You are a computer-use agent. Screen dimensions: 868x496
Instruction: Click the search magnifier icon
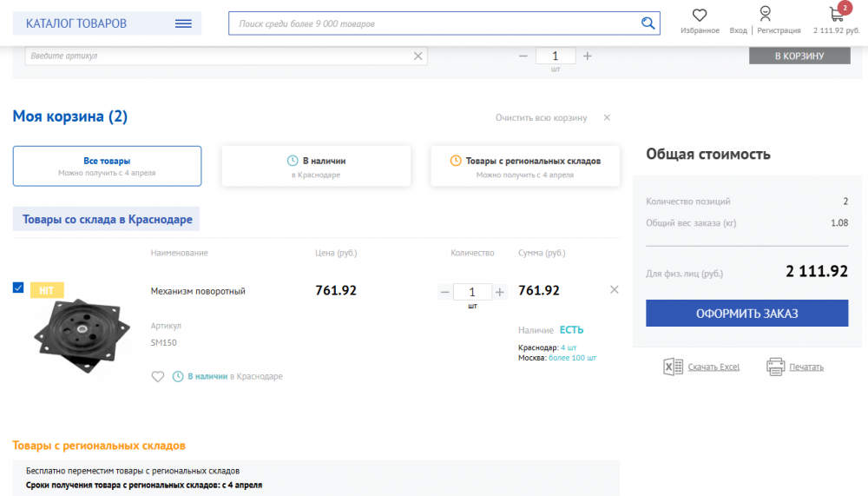coord(648,23)
